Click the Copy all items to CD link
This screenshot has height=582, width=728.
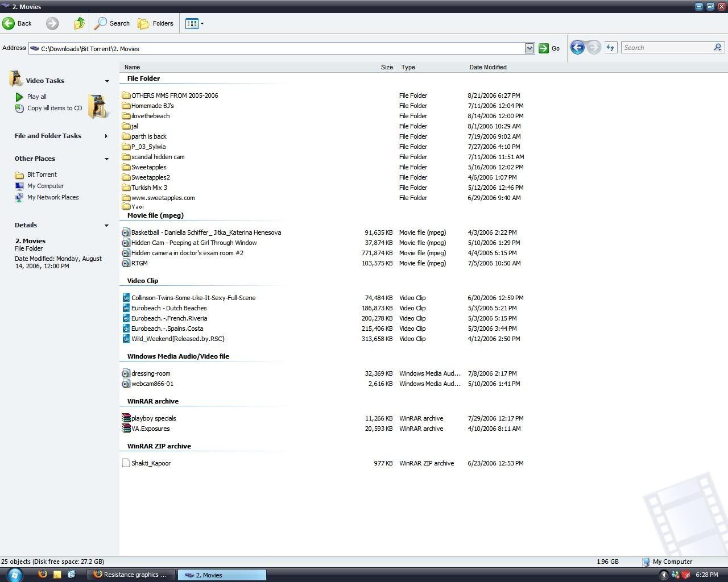coord(54,108)
